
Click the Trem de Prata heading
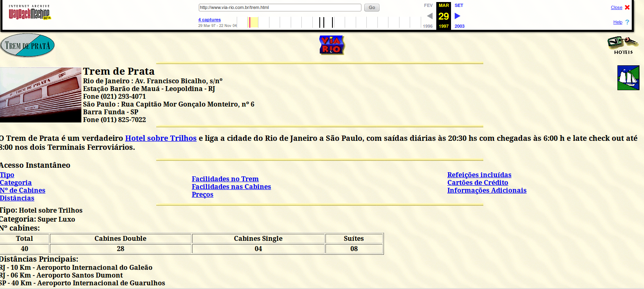click(x=119, y=71)
